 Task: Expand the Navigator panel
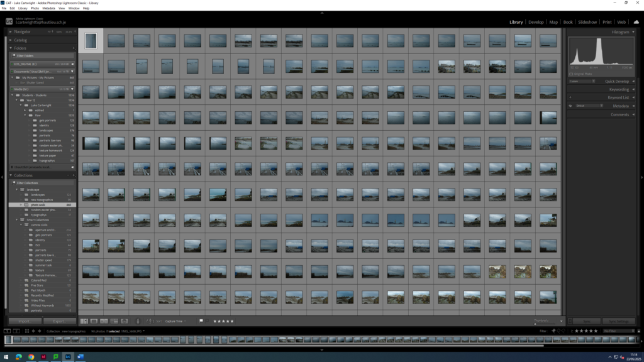pos(11,31)
